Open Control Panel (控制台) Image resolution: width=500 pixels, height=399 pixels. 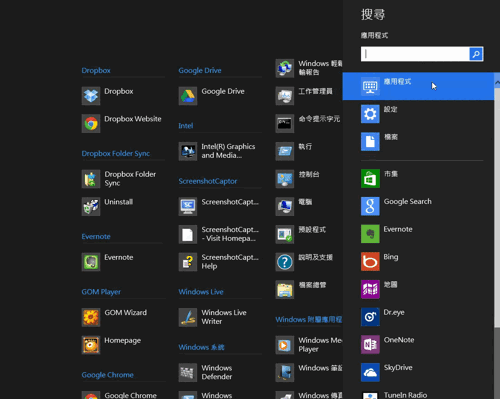[x=298, y=179]
